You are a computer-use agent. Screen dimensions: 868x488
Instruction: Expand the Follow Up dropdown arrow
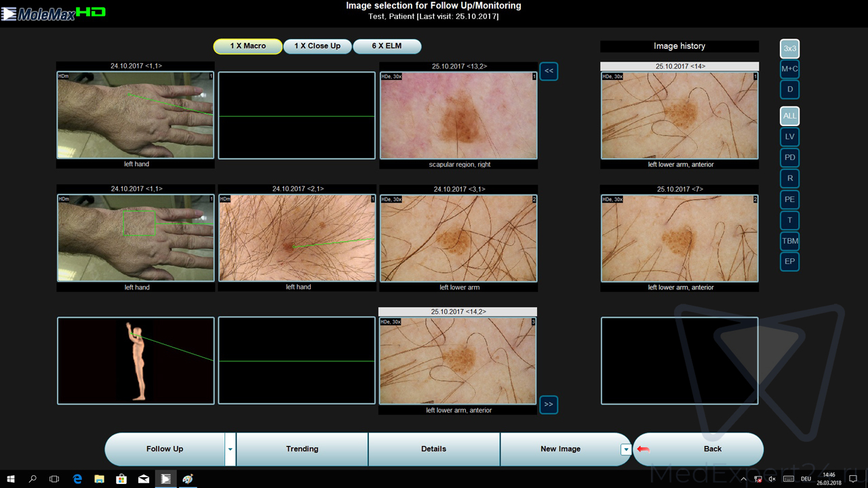click(230, 449)
